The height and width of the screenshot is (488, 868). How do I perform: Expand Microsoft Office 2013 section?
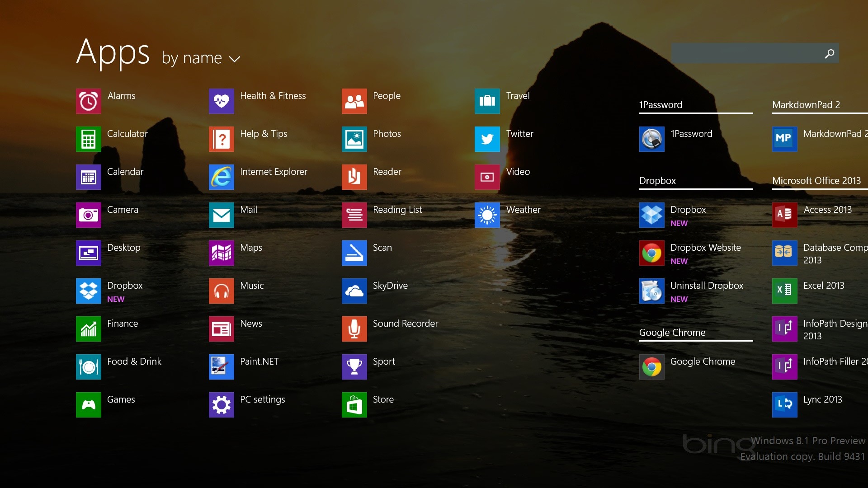[x=817, y=179]
